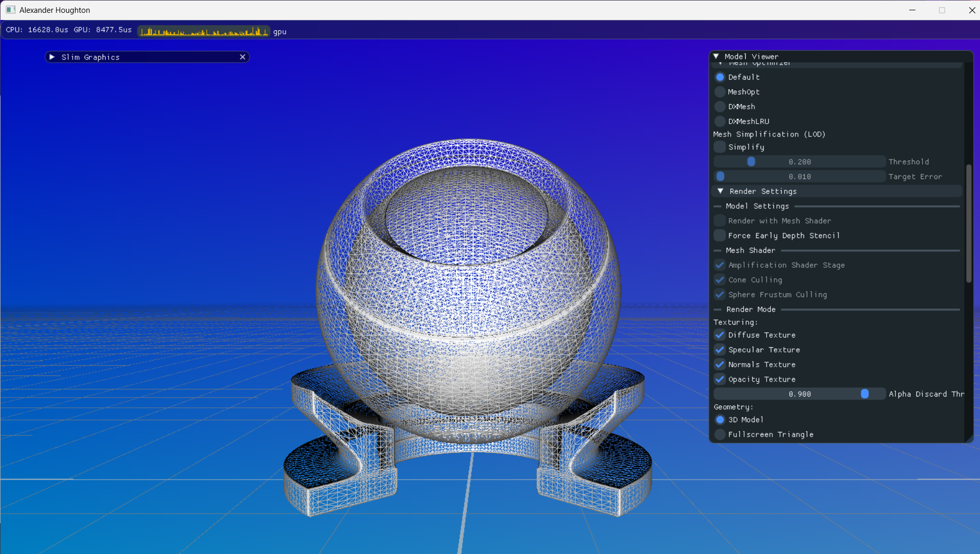This screenshot has height=554, width=980.
Task: Switch geometry to Fullscreen Triangle
Action: [720, 434]
